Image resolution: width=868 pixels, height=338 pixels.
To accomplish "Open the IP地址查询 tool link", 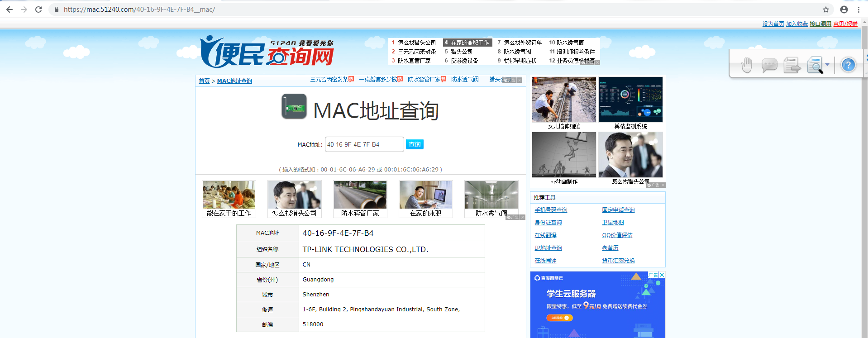I will (x=548, y=248).
